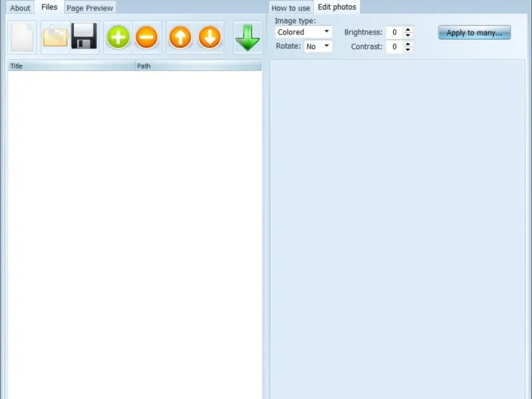Switch to the About tab
Image resolution: width=532 pixels, height=399 pixels.
[20, 8]
